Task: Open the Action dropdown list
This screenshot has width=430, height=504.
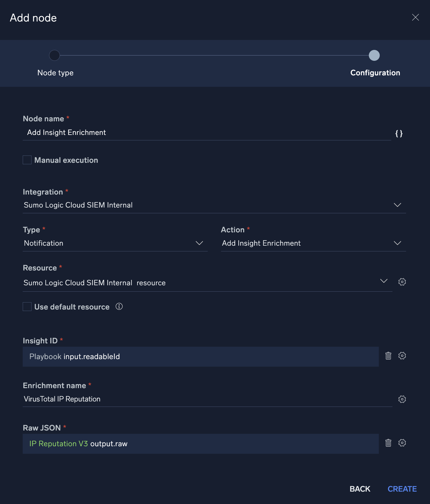Action: [397, 243]
